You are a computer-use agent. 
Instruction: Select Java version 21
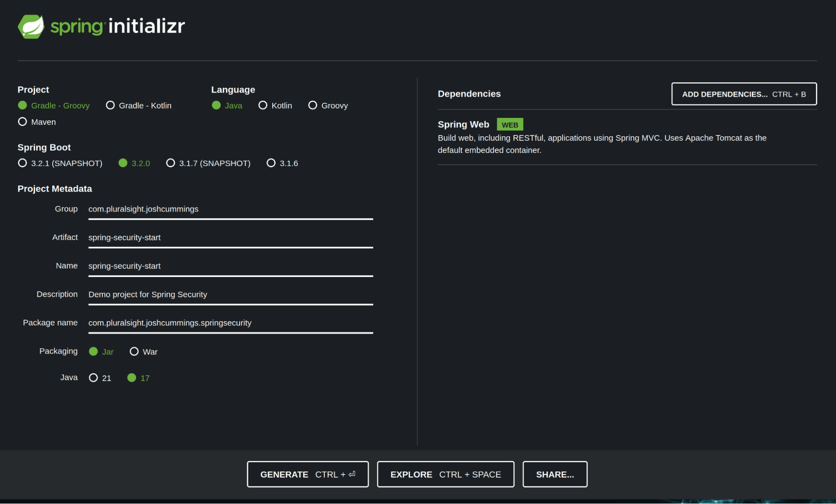[100, 378]
